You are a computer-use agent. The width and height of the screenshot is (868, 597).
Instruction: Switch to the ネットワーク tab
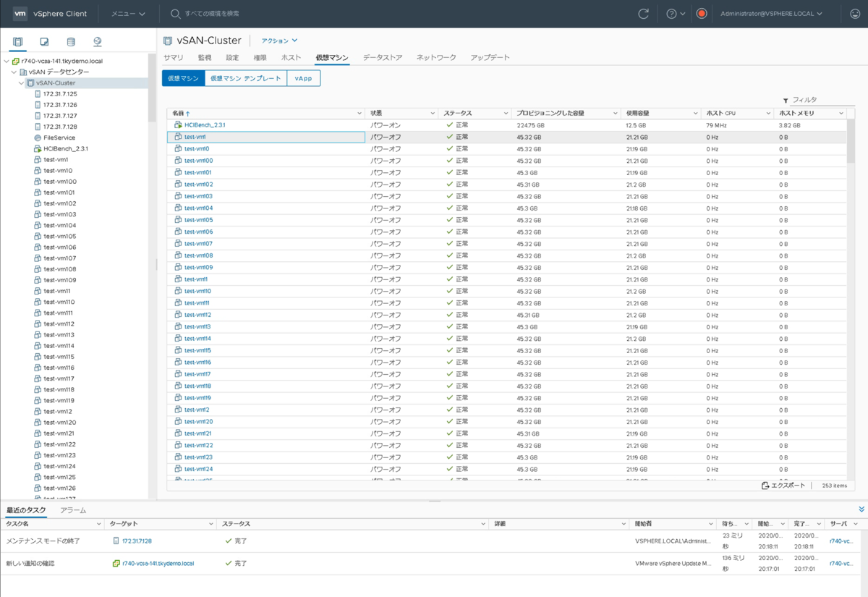tap(436, 57)
